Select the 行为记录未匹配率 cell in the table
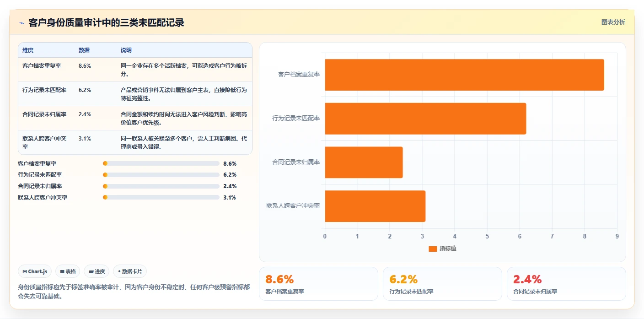Screen dimensions: 644x319 (44, 90)
